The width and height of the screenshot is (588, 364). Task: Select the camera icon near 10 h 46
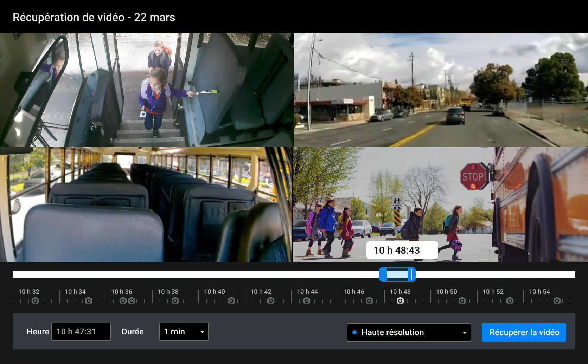369,301
